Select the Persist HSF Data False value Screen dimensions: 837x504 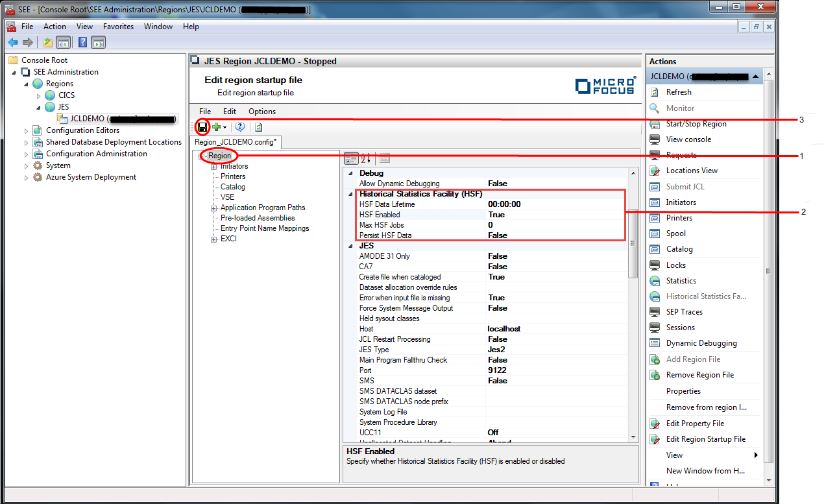tap(498, 235)
